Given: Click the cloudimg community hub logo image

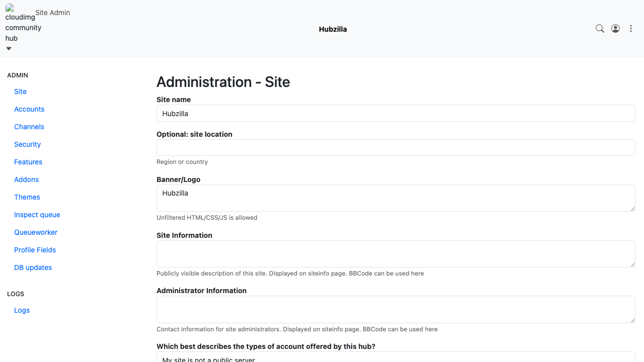Looking at the screenshot, I should [20, 23].
